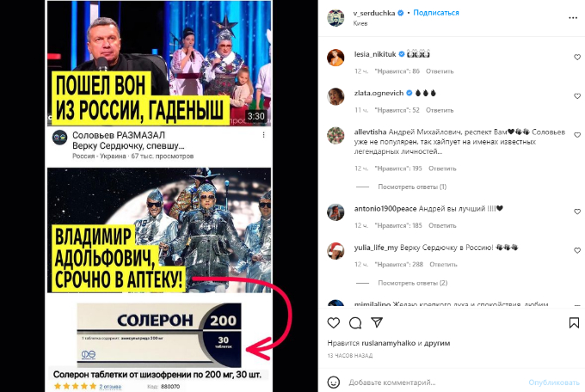
Task: Open emoji picker smiley icon
Action: pyautogui.click(x=333, y=383)
